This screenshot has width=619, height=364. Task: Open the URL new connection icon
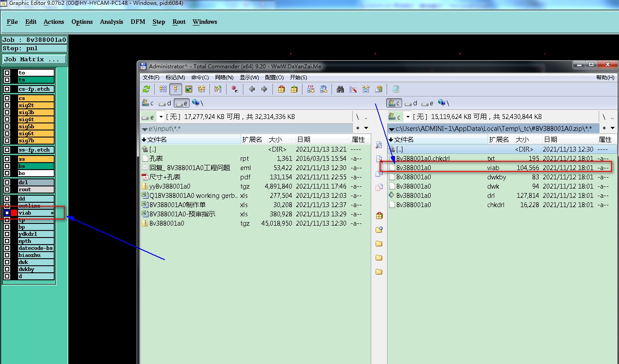click(324, 89)
